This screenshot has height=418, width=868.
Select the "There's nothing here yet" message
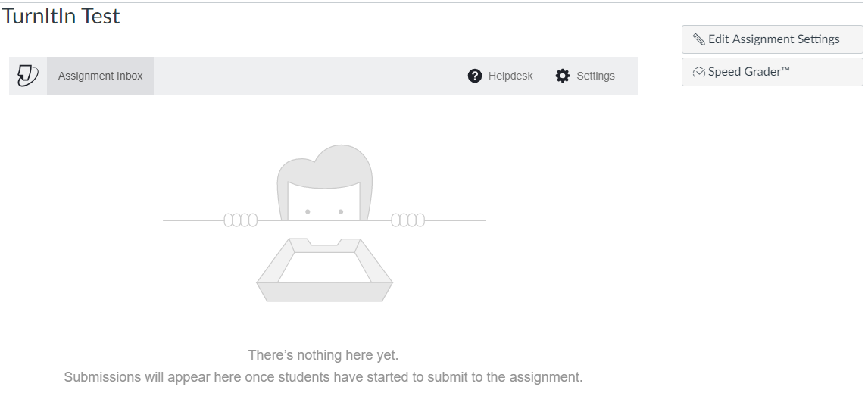coord(323,355)
